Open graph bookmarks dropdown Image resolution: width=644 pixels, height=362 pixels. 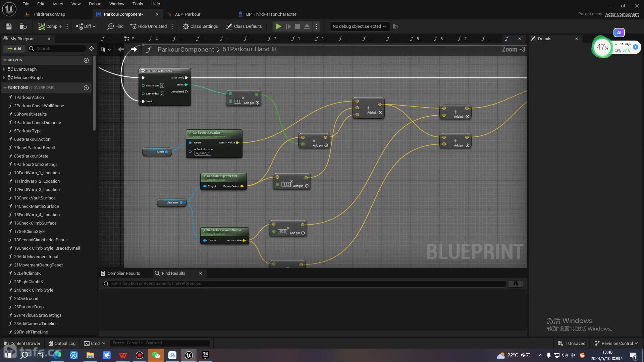coord(106,49)
